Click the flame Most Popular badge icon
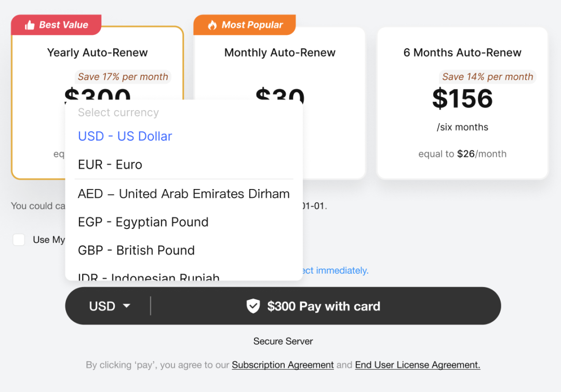 click(212, 25)
